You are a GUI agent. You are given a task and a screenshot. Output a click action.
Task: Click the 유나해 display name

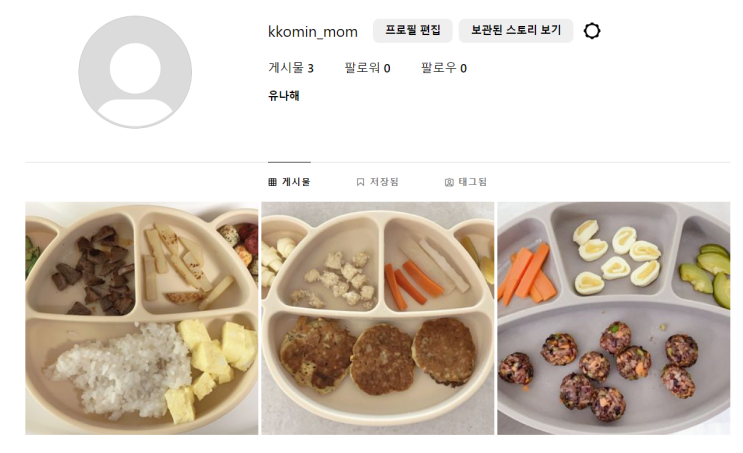(283, 96)
